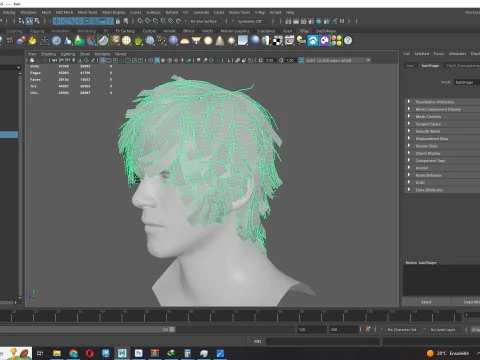Select the hairShape attribute editor tab
Image resolution: width=480 pixels, height=360 pixels.
click(430, 66)
